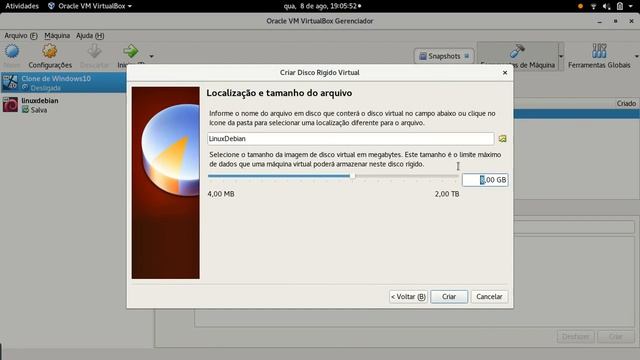
Task: Open the Ajuda menu
Action: coord(90,36)
